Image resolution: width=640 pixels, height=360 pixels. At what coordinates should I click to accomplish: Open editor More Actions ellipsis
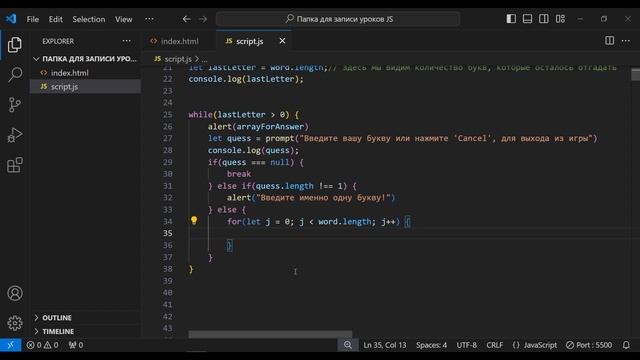[626, 40]
